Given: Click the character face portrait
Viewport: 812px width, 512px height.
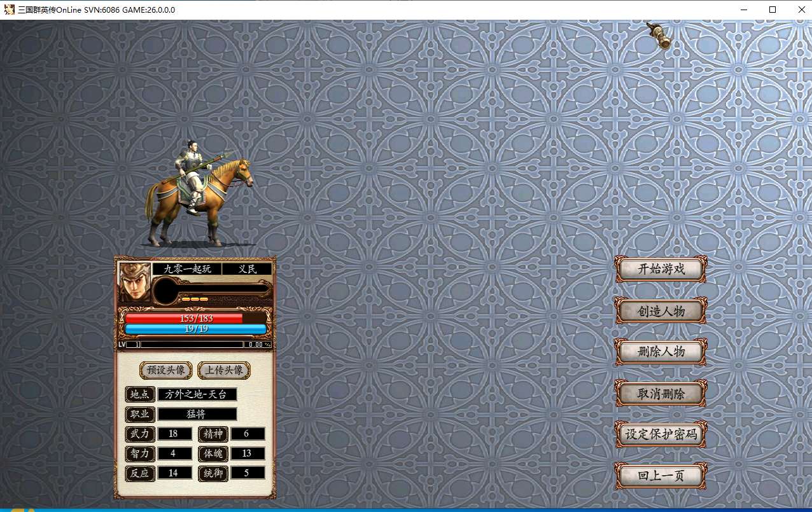Looking at the screenshot, I should [135, 282].
